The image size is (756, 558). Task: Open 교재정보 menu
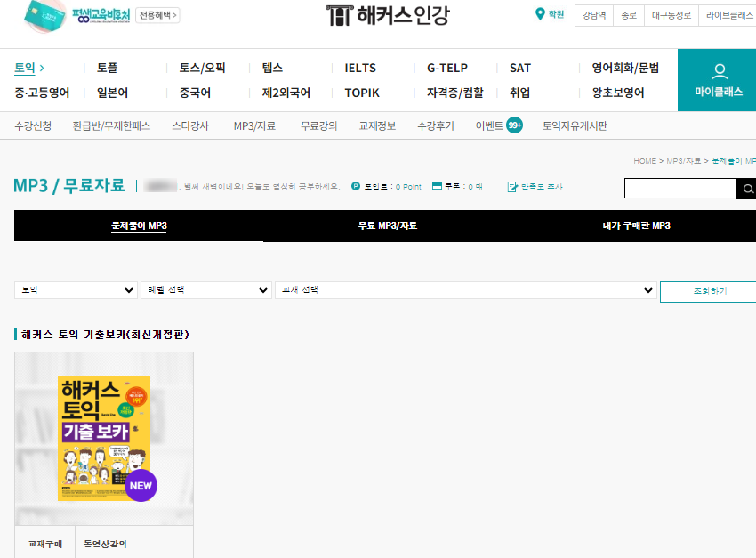[377, 125]
